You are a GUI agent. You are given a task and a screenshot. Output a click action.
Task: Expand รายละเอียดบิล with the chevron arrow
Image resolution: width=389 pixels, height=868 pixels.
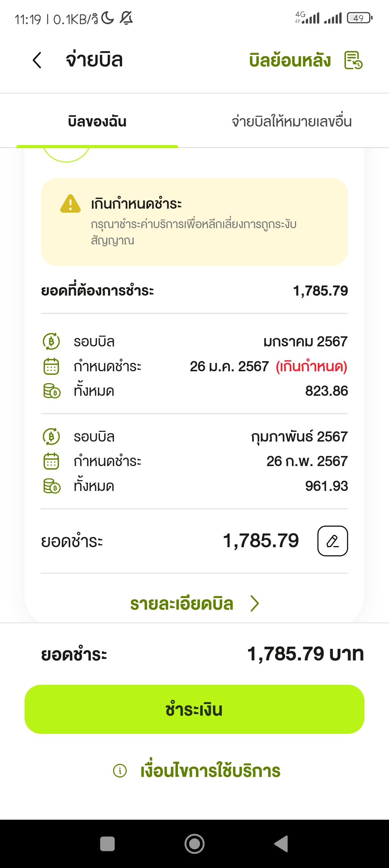255,603
